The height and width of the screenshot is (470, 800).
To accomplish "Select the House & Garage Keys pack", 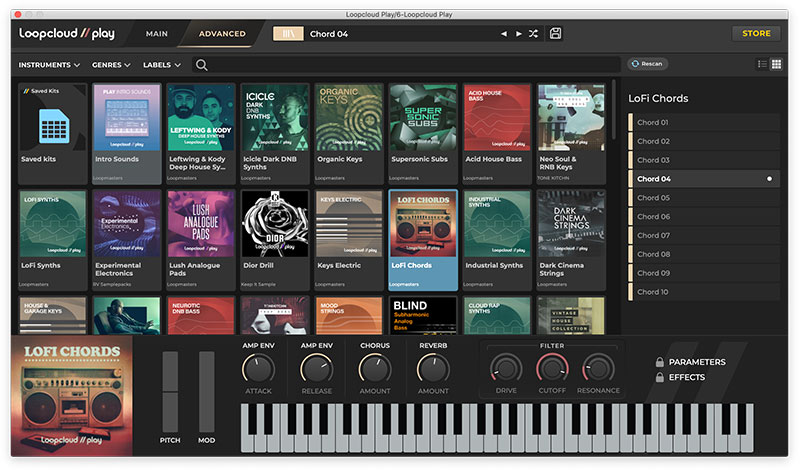I will coord(53,315).
